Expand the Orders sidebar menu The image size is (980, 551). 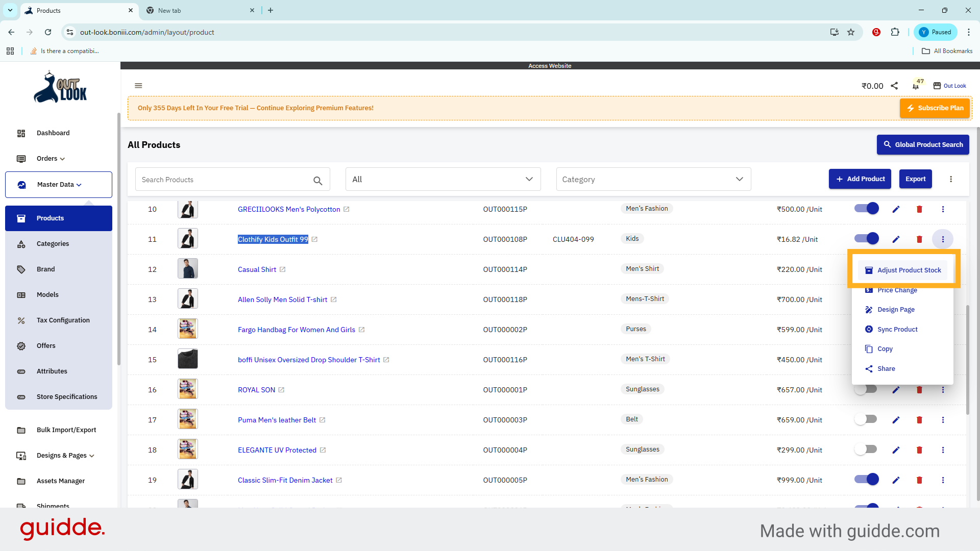coord(51,159)
